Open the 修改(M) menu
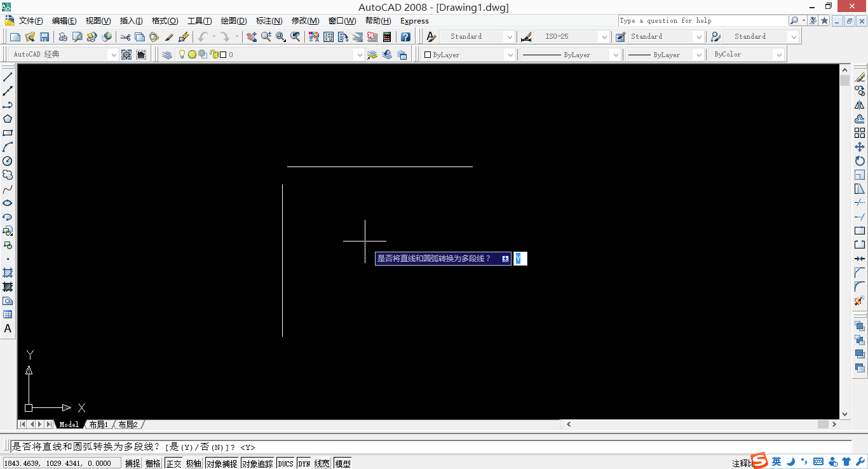868x469 pixels. point(305,21)
